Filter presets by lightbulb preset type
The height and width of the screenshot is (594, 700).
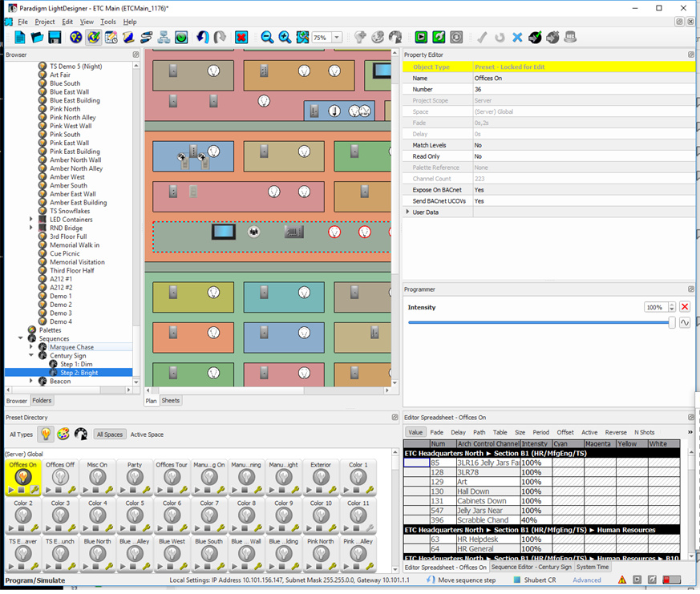[x=46, y=434]
